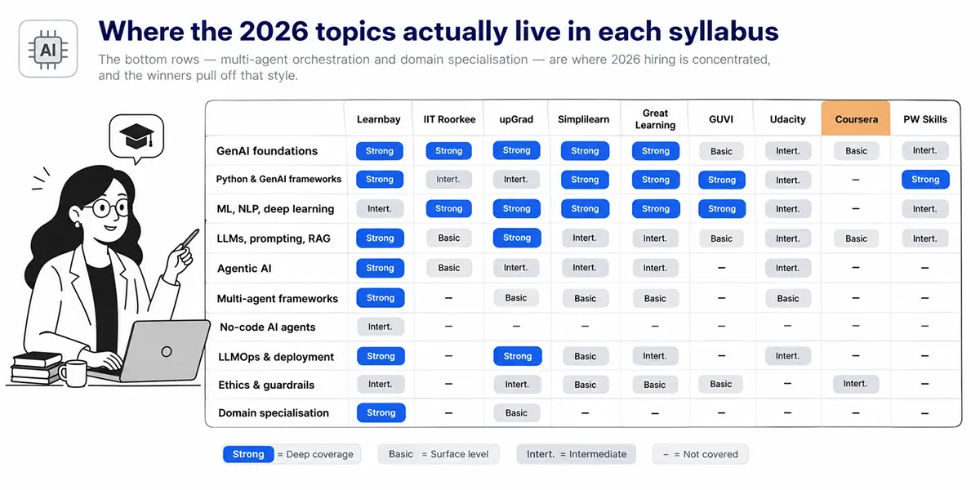Click Learnbay's Strong badge for Multi-agent frameworks
This screenshot has width=980, height=490.
click(x=380, y=298)
